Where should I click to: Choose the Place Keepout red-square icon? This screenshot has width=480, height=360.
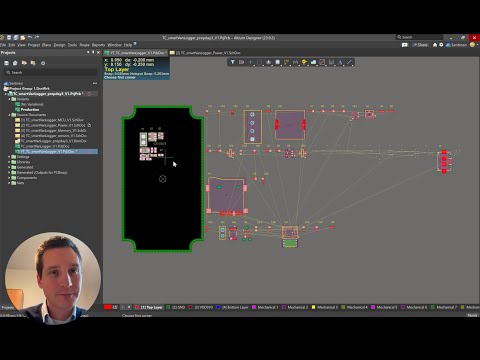[322, 62]
